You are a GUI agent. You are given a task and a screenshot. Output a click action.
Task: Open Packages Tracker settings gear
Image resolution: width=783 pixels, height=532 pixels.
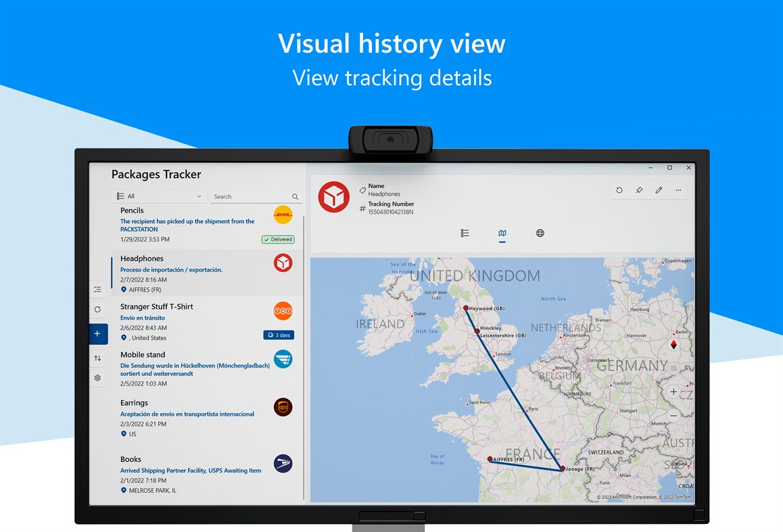(97, 378)
